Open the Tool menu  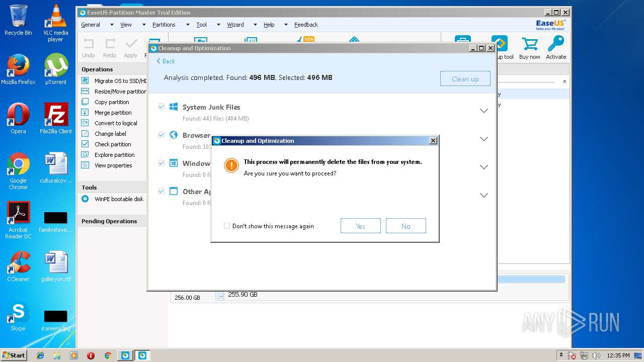click(201, 25)
